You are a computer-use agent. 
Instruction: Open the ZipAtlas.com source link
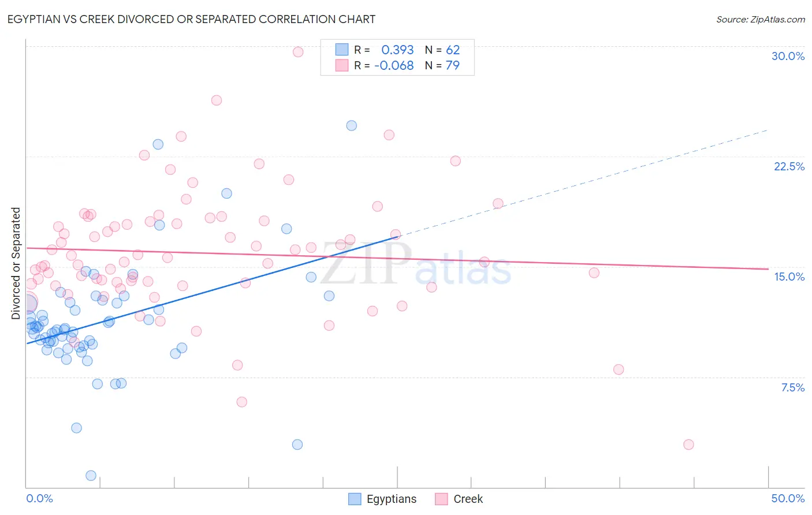click(761, 19)
